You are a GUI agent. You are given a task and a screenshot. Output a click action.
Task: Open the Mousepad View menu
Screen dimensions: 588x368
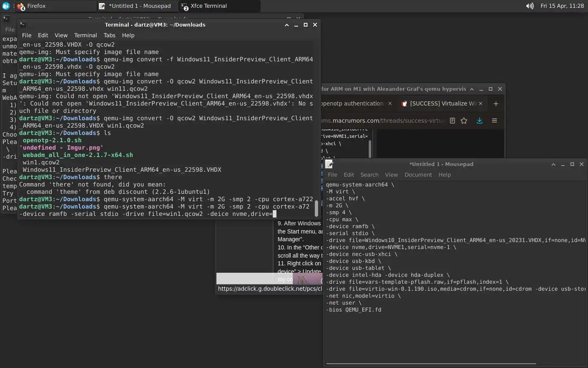[391, 175]
